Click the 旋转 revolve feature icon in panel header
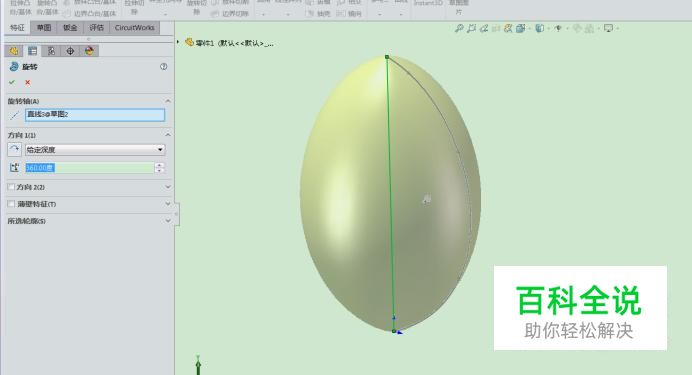This screenshot has height=375, width=692. (14, 67)
